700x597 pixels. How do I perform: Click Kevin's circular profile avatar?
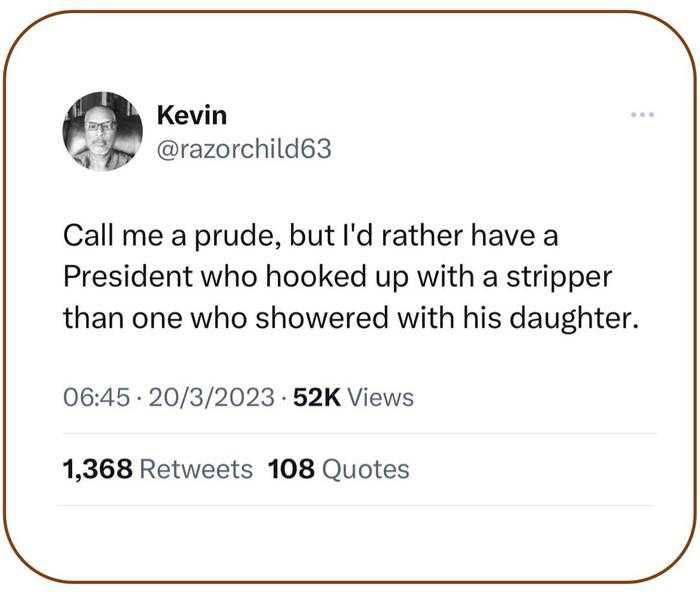102,132
